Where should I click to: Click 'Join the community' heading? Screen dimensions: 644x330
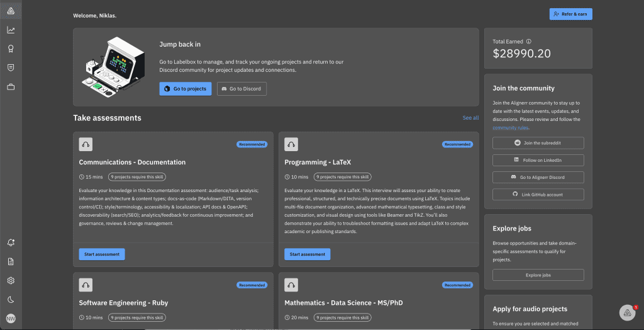524,88
